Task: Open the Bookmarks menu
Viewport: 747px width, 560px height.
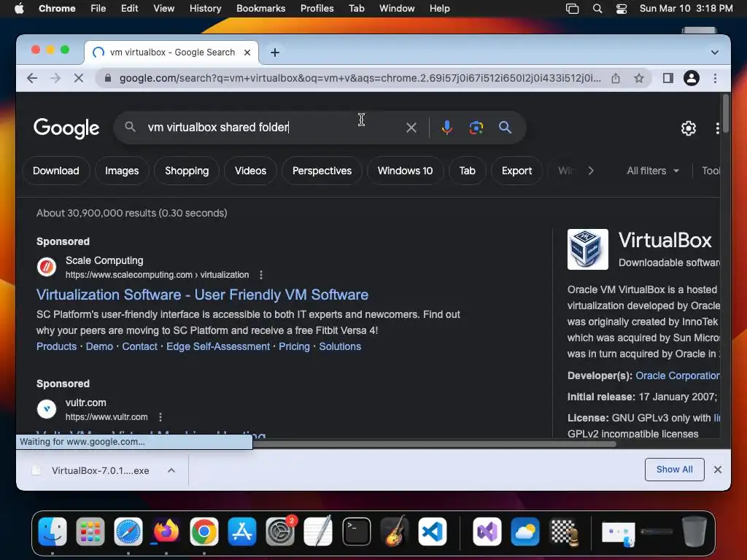Action: pyautogui.click(x=260, y=9)
